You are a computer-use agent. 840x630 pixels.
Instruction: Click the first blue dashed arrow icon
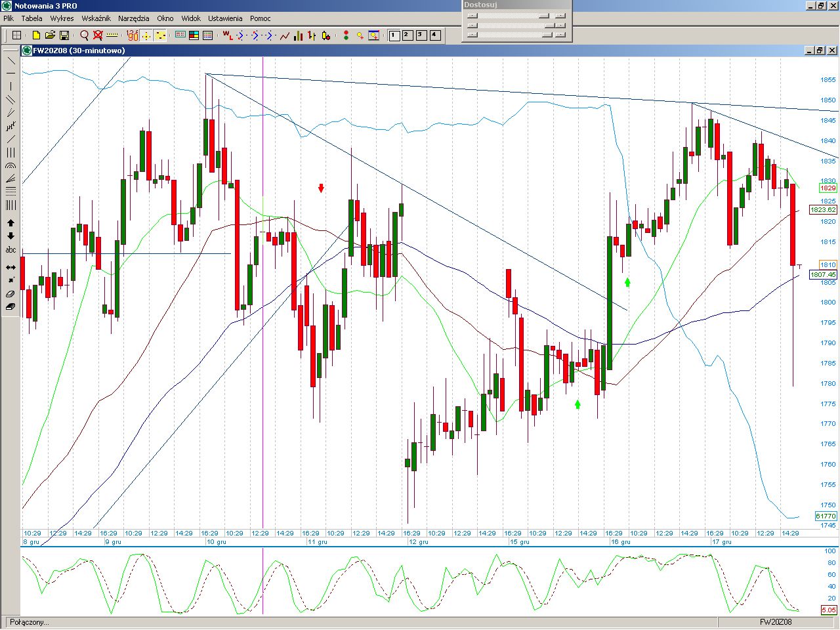pyautogui.click(x=241, y=35)
